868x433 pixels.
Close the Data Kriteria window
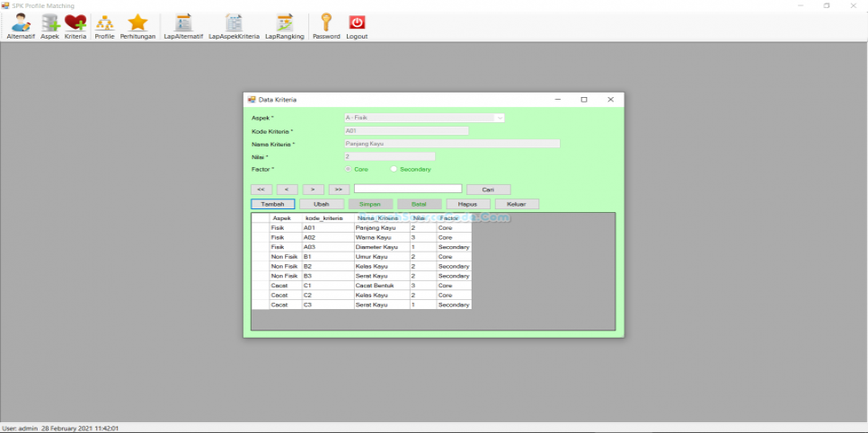[610, 100]
